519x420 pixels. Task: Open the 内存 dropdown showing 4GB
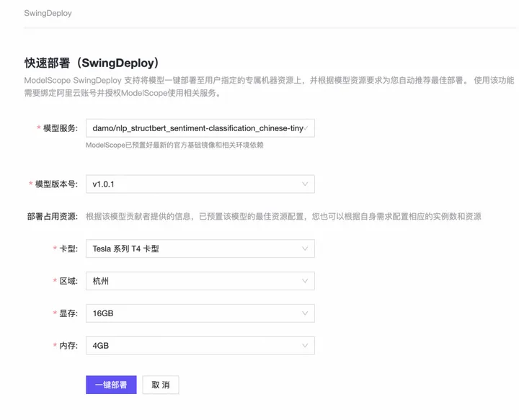[x=200, y=346]
